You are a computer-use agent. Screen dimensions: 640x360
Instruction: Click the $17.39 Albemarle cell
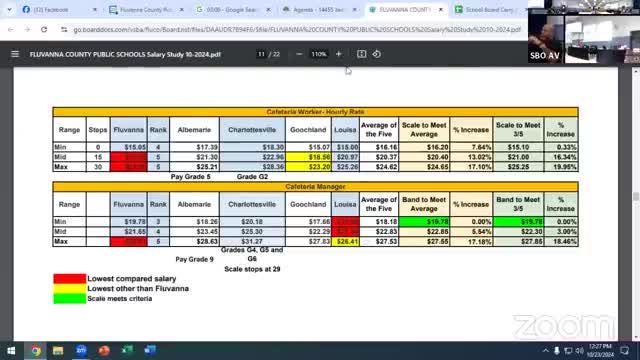point(194,147)
